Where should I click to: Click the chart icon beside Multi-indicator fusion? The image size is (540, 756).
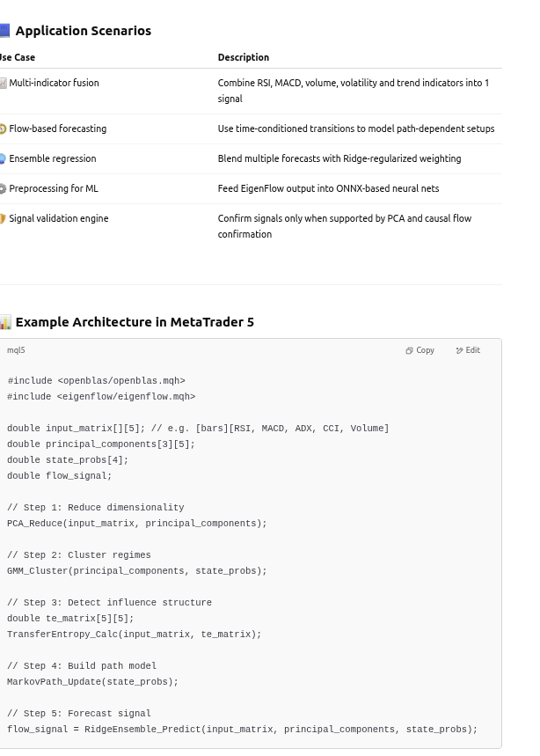click(4, 83)
